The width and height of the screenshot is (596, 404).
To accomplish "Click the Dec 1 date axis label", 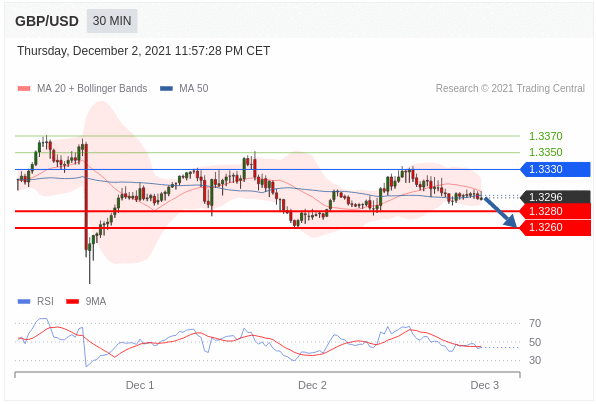I will pos(140,385).
